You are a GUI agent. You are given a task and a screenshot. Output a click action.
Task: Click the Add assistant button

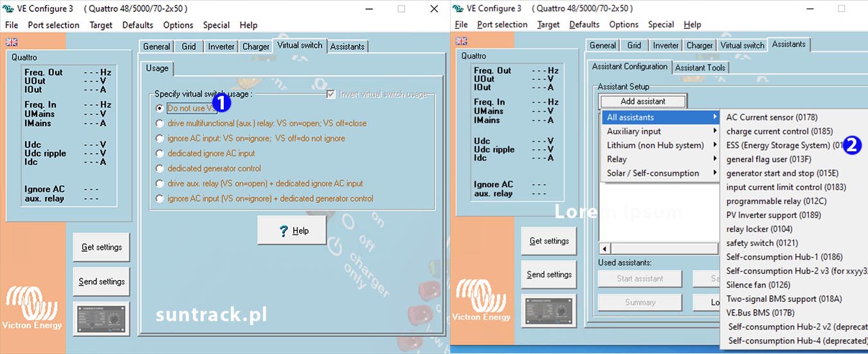pos(643,101)
